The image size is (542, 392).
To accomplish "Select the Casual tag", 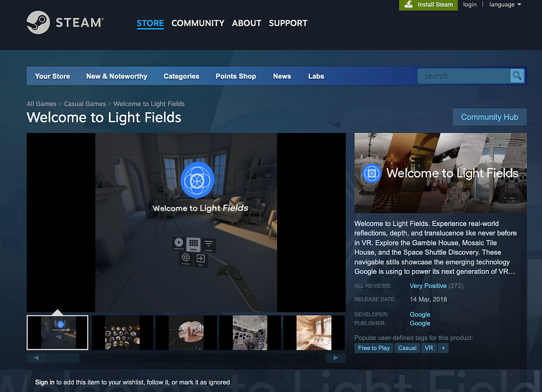I will 407,348.
